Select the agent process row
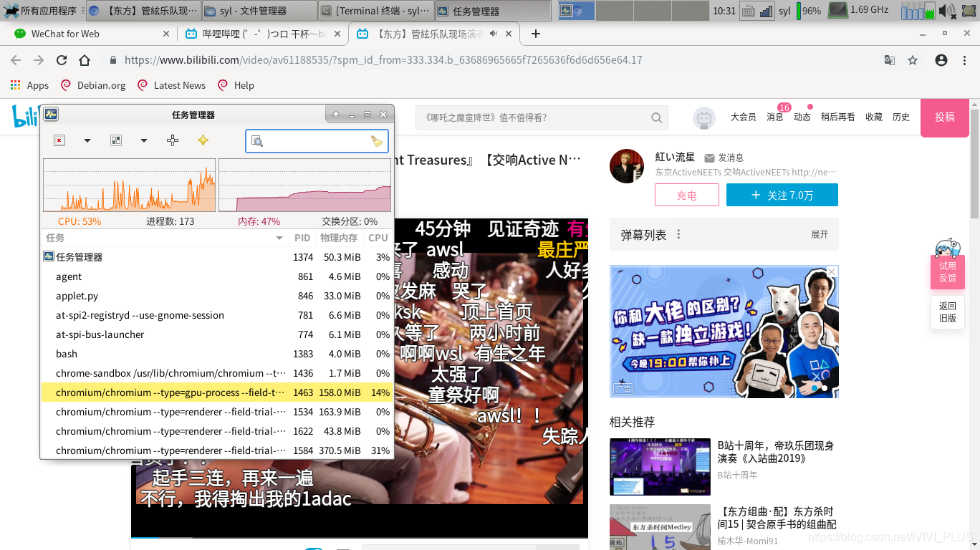980x550 pixels. click(217, 276)
